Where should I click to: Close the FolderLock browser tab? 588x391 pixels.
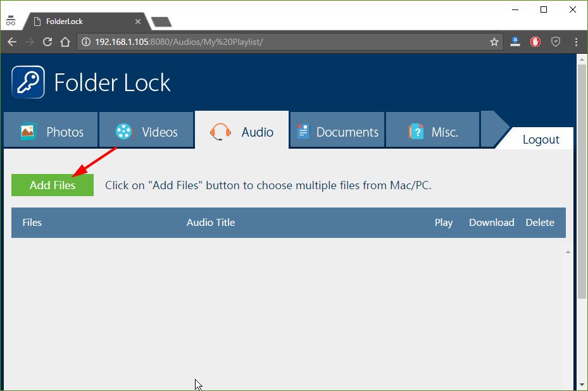[137, 22]
